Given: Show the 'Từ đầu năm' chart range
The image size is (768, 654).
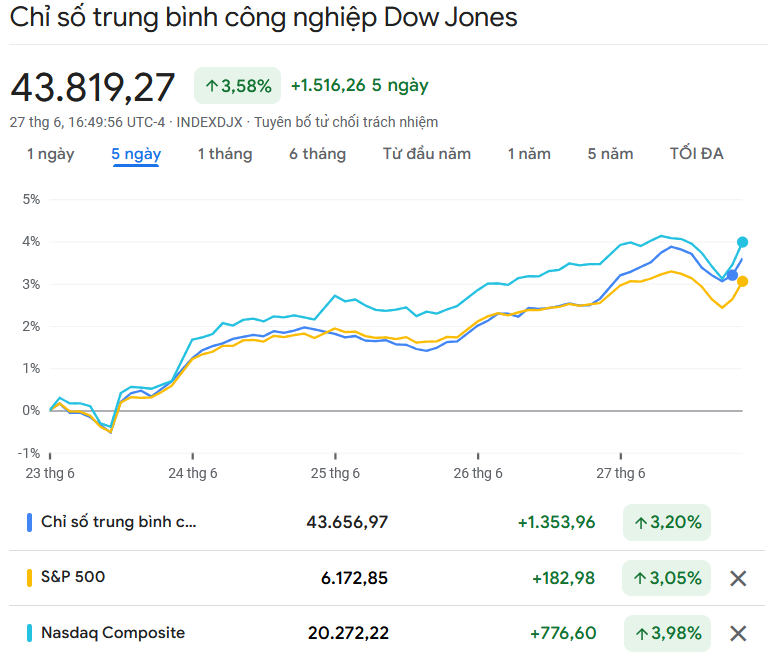Looking at the screenshot, I should (427, 154).
